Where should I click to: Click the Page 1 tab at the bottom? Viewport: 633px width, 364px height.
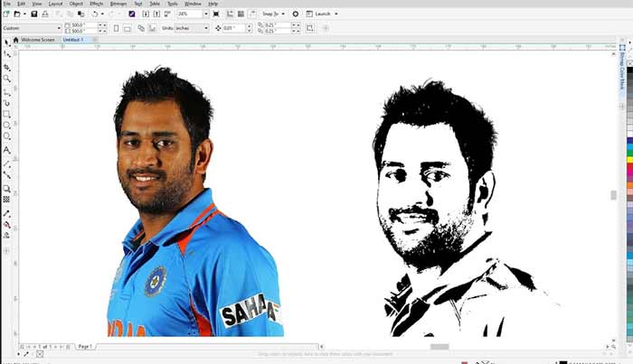tap(84, 346)
